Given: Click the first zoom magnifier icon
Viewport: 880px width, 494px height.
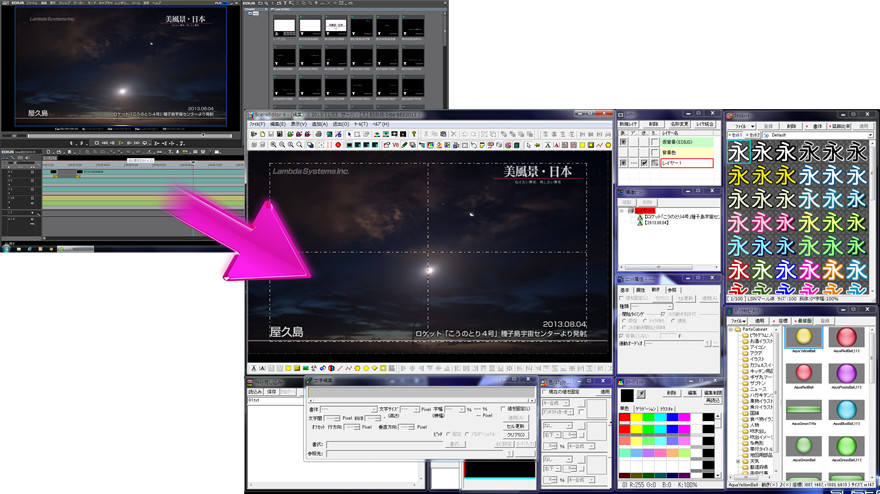Looking at the screenshot, I should 273,144.
